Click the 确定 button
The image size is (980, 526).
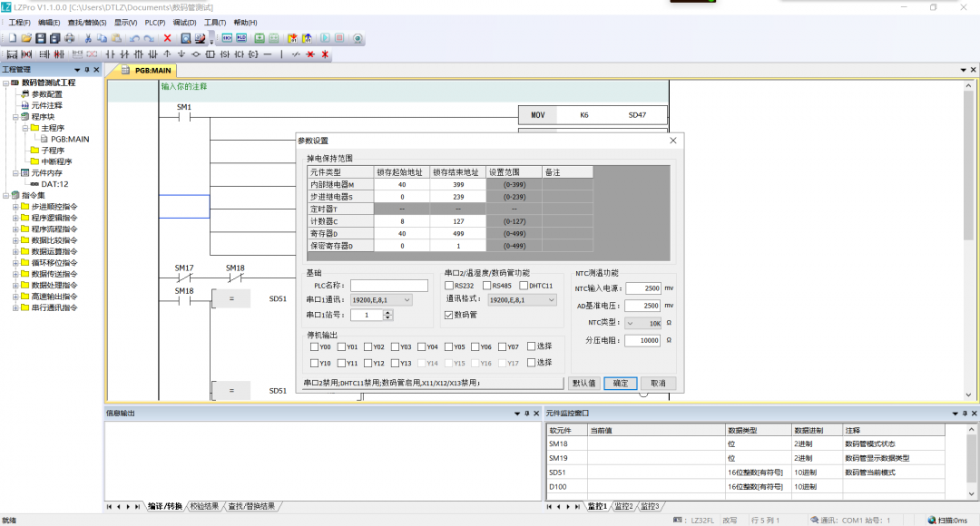tap(621, 383)
